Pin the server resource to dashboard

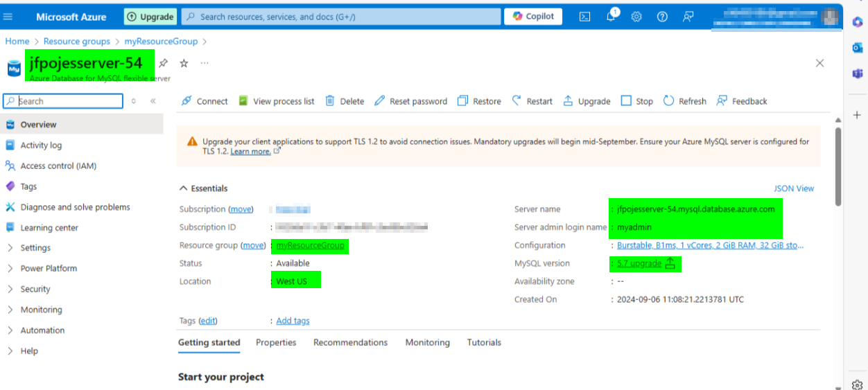[163, 63]
